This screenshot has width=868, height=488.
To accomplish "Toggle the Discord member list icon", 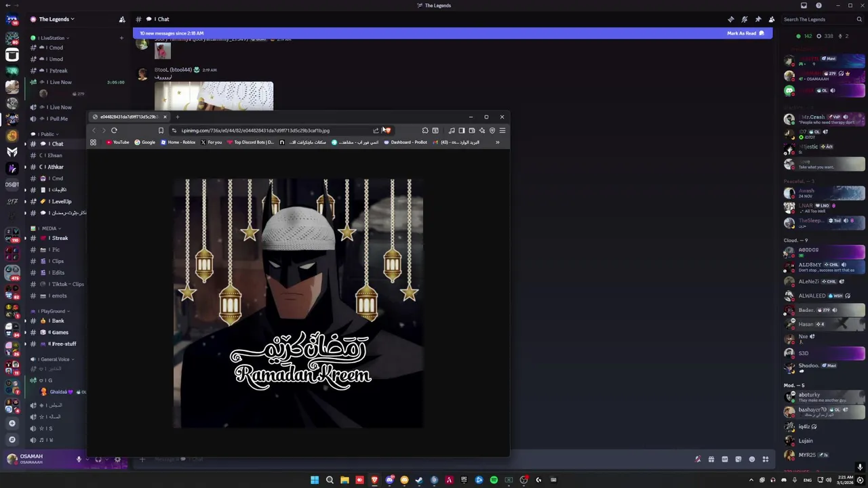I will coord(771,19).
